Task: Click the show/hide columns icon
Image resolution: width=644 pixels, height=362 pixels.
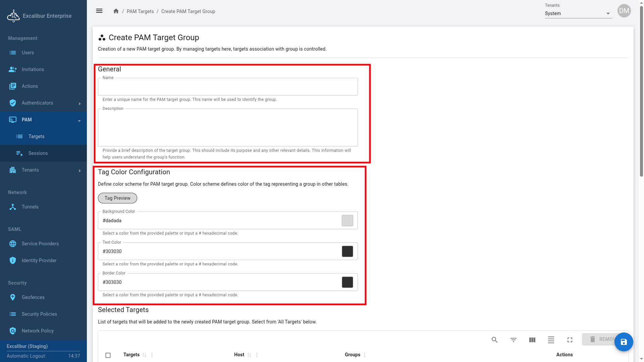Action: tap(532, 340)
